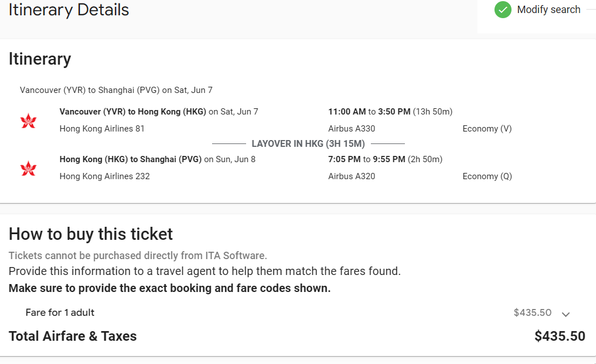Click the Hong Kong Airlines logo for flight 232

point(28,168)
